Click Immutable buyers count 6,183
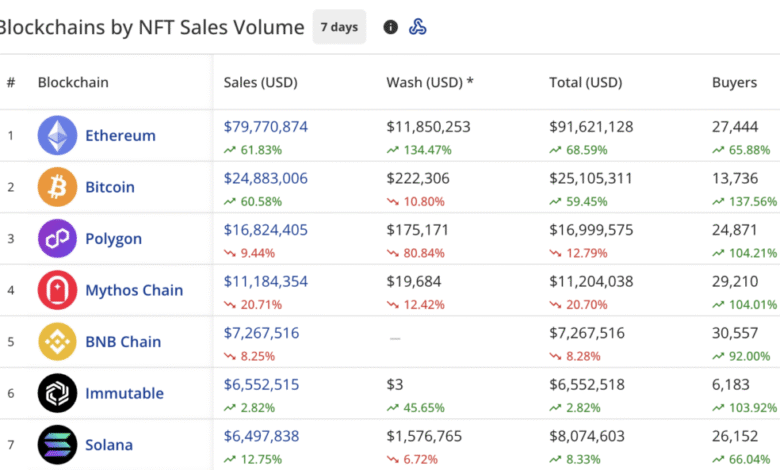Screen dimensions: 780x470 [730, 385]
